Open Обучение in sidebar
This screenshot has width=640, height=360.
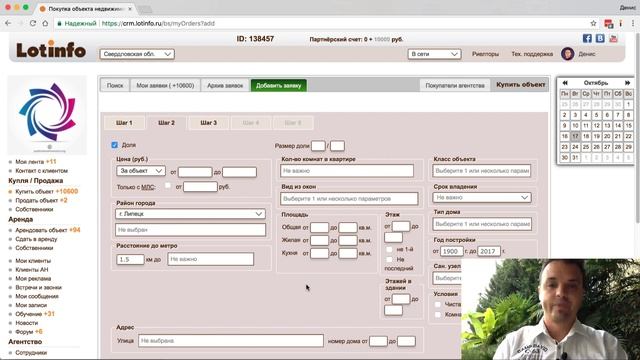pyautogui.click(x=29, y=314)
